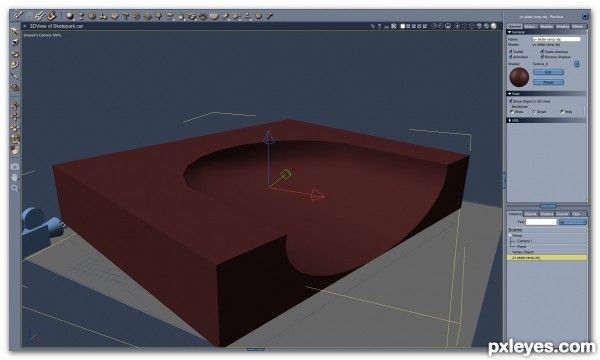The width and height of the screenshot is (600, 360).
Task: Switch to single-pane view layout
Action: pyautogui.click(x=403, y=26)
